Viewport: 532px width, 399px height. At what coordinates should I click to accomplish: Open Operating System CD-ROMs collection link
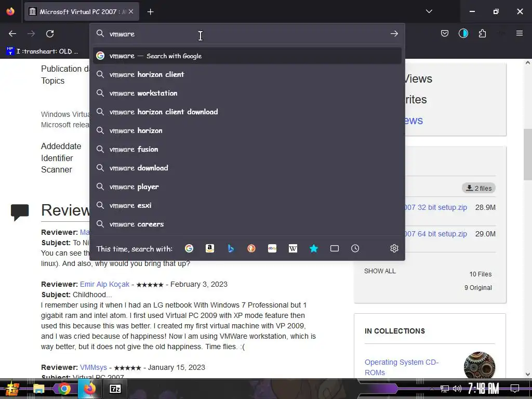point(402,367)
